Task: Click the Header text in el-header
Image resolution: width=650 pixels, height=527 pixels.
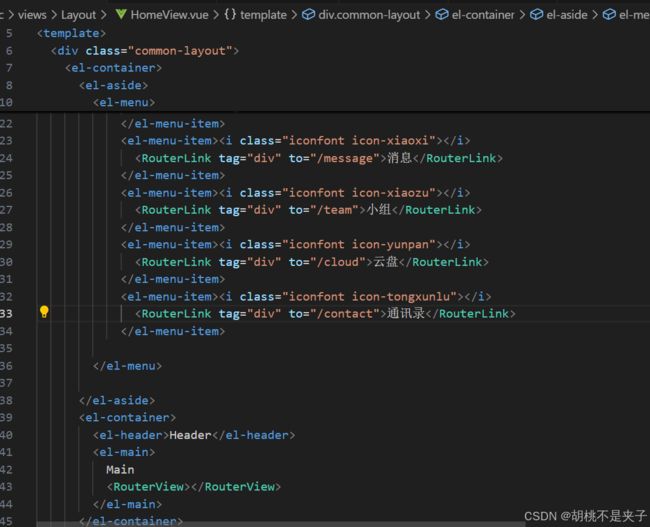Action: pos(190,435)
